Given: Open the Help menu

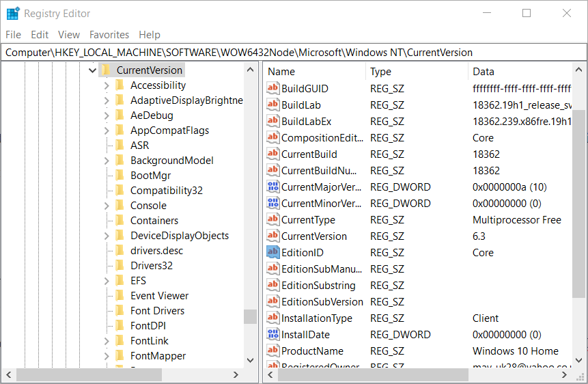Looking at the screenshot, I should tap(150, 35).
